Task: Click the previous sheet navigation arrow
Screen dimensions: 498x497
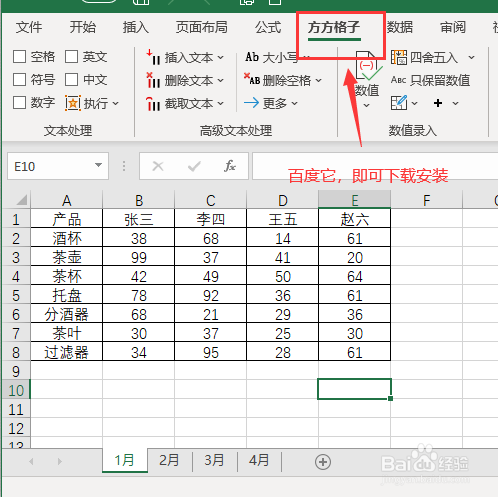Action: [x=31, y=462]
